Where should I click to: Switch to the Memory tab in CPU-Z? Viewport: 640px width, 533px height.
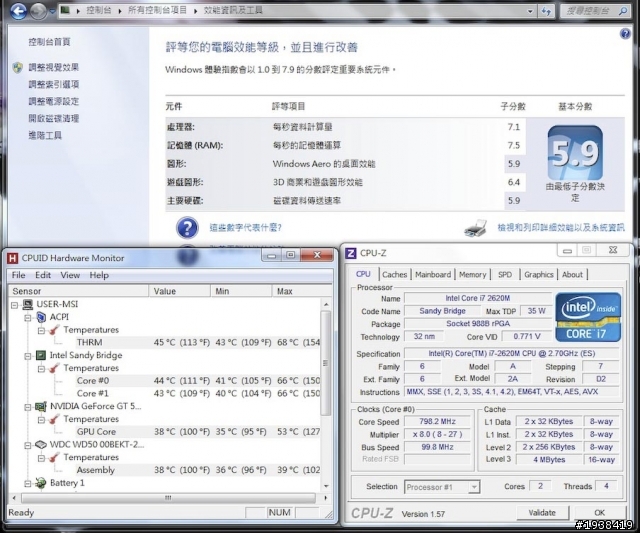point(473,275)
